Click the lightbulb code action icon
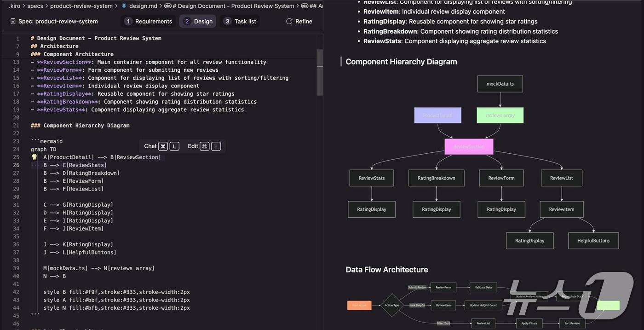The width and height of the screenshot is (644, 330). tap(34, 157)
